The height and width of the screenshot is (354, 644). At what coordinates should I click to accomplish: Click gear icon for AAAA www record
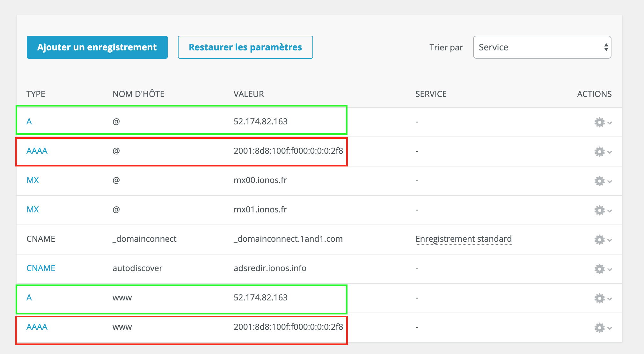pyautogui.click(x=599, y=328)
